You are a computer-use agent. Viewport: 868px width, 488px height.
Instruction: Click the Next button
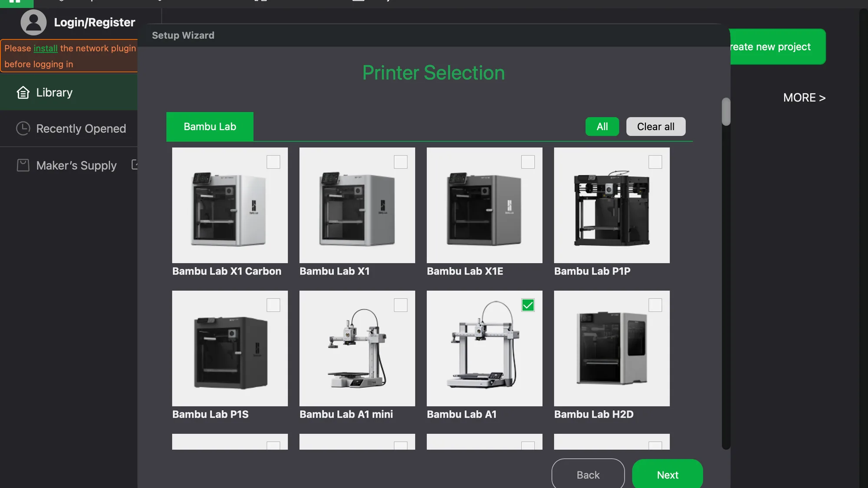pos(667,475)
